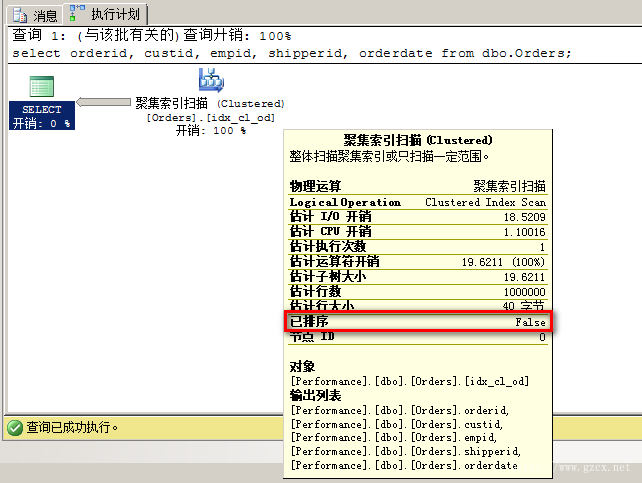Viewport: 642px width, 483px height.
Task: Click the 估计 CPU 开销 value 1.10016
Action: [524, 232]
